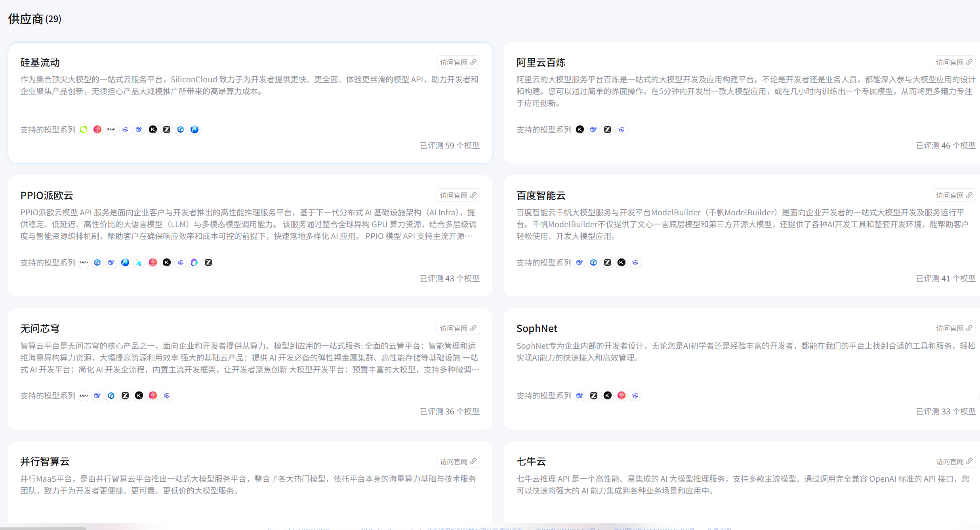Open 访问官网 link for 七牛云
The width and height of the screenshot is (980, 530).
tap(954, 462)
